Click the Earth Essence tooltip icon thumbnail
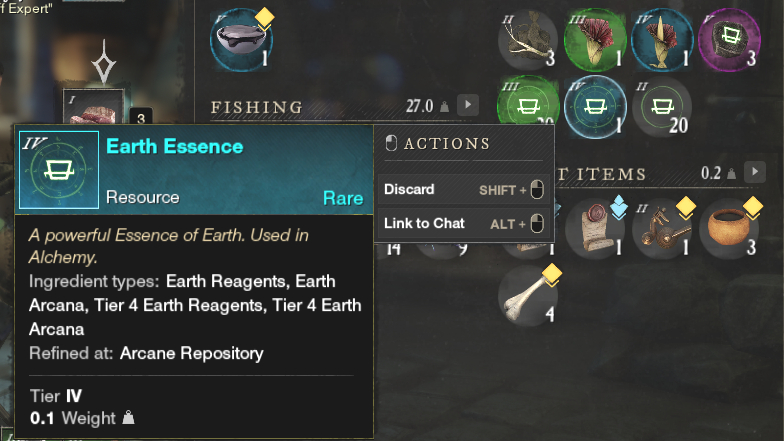 point(59,170)
